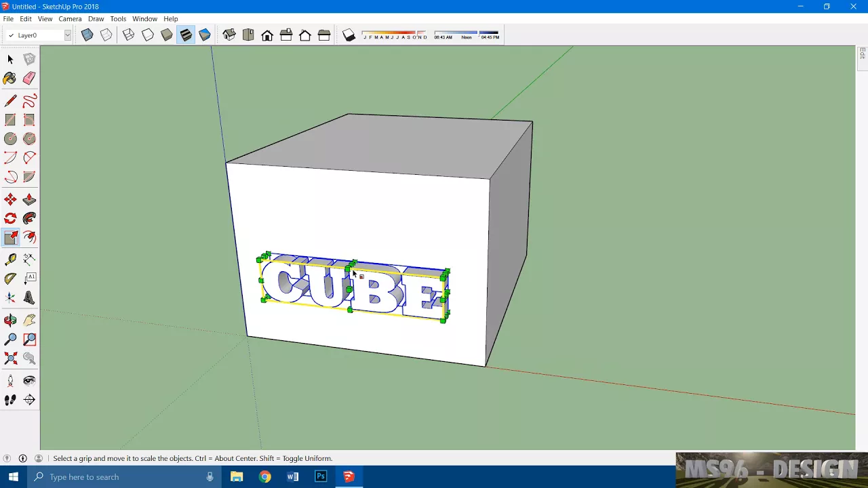Image resolution: width=868 pixels, height=488 pixels.
Task: Select the Line pencil tool
Action: [x=10, y=101]
